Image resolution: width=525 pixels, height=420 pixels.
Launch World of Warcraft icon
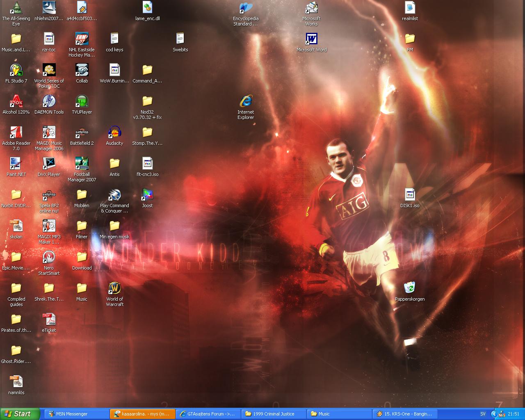(x=114, y=289)
